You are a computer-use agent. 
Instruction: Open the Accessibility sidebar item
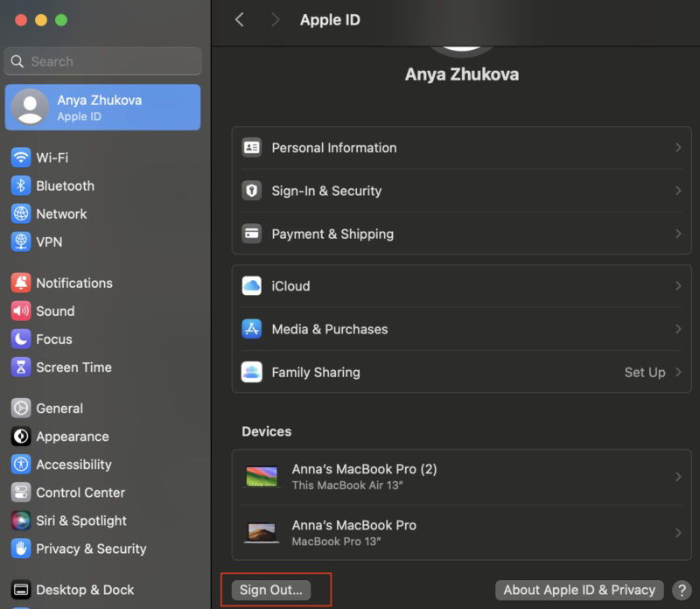pyautogui.click(x=73, y=465)
